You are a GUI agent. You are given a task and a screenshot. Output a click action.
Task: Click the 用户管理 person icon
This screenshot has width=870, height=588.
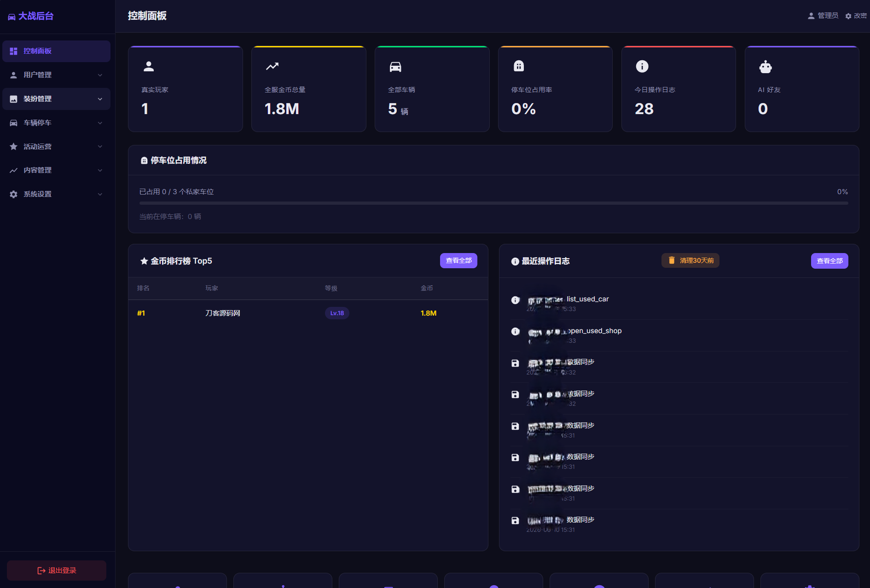(13, 75)
